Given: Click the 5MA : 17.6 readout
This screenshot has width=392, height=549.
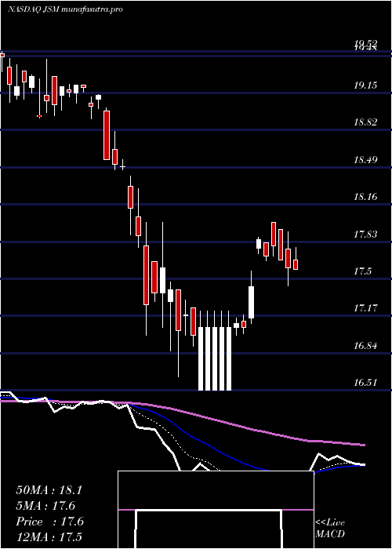Looking at the screenshot, I should pyautogui.click(x=45, y=506).
